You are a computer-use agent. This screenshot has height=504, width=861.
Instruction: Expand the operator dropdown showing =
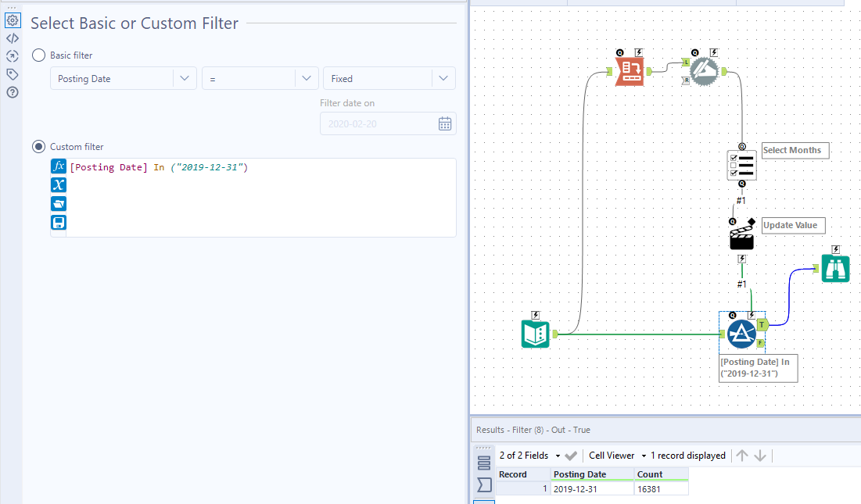click(307, 78)
